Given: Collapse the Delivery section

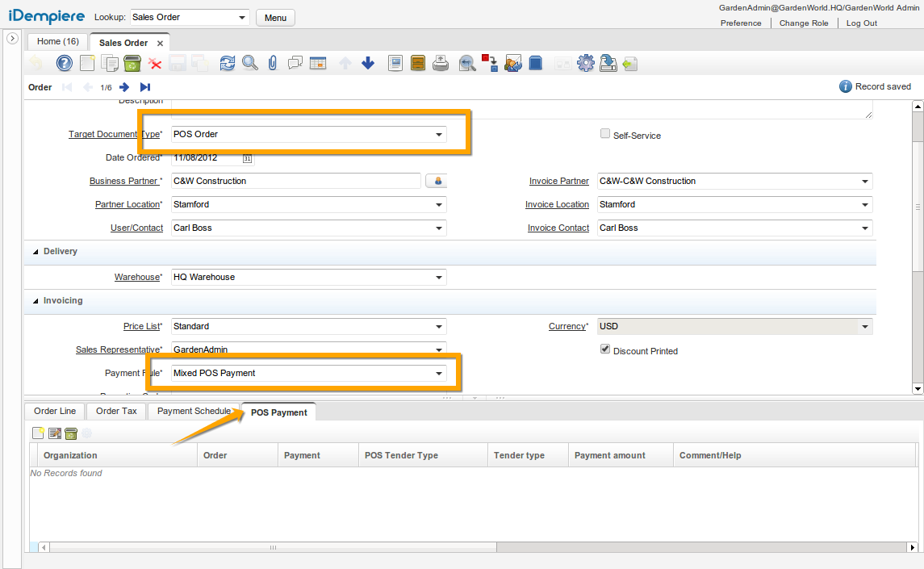Looking at the screenshot, I should point(36,252).
